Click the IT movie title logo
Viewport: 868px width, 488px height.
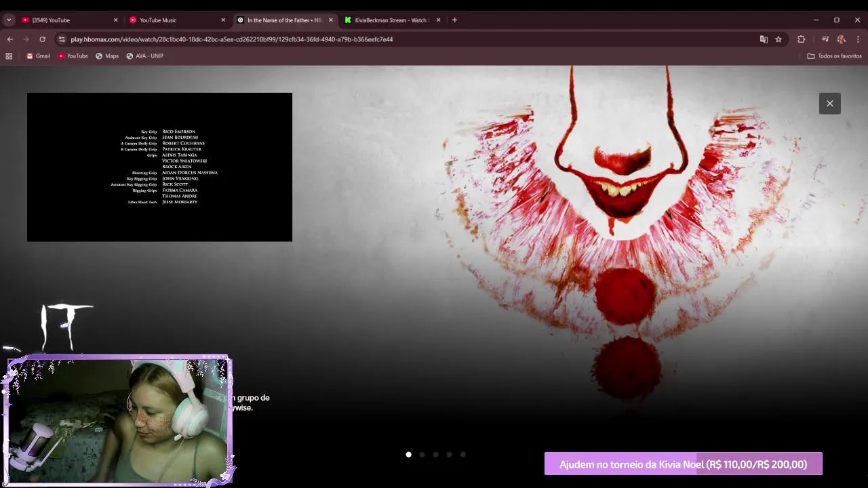(x=66, y=327)
